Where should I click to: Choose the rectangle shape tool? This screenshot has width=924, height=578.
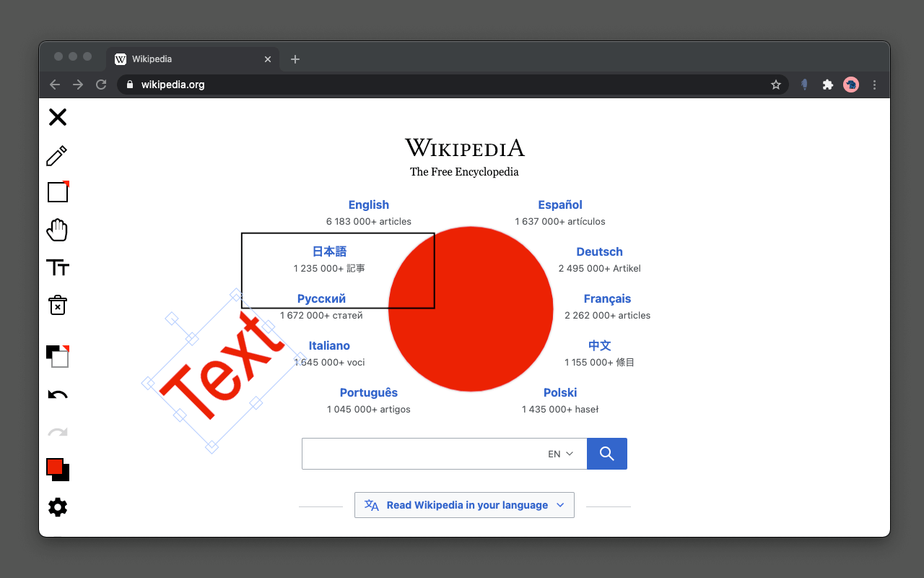coord(58,192)
